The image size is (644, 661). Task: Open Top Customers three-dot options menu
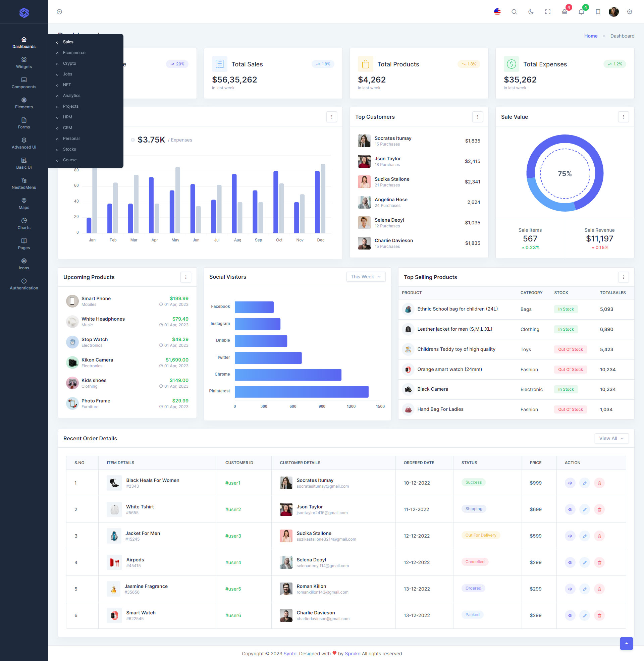click(477, 117)
